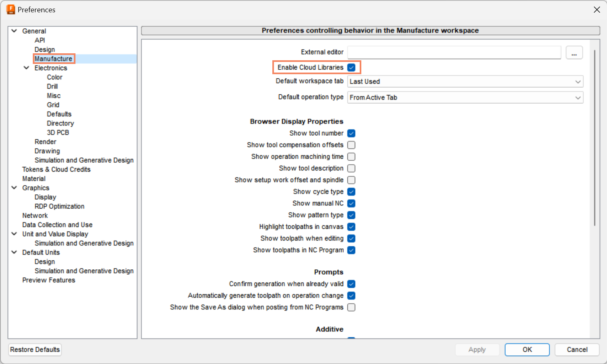Uncheck Show tool number
The height and width of the screenshot is (364, 607).
point(351,133)
